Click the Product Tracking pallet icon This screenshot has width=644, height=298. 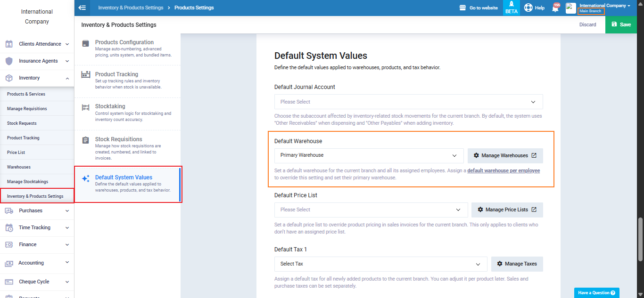point(85,74)
